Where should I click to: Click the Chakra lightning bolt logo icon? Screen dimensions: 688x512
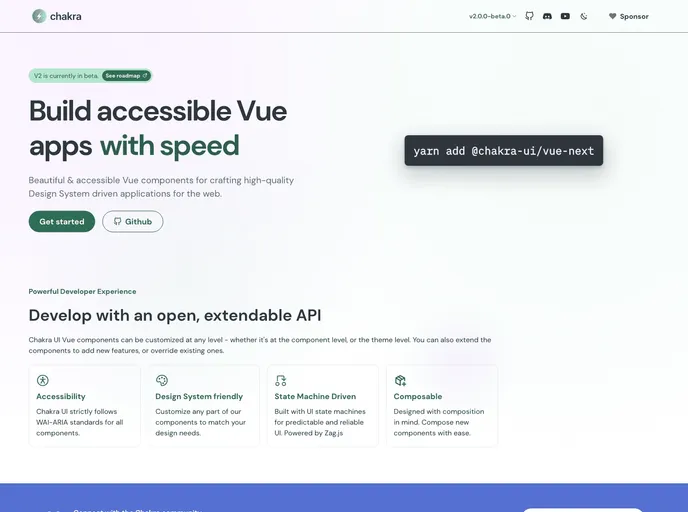39,16
